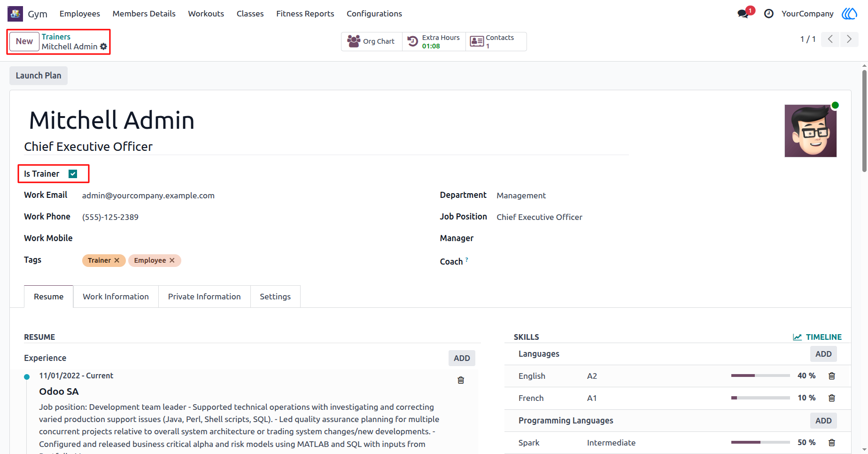The image size is (868, 454).
Task: Switch to the Settings tab
Action: pyautogui.click(x=275, y=297)
